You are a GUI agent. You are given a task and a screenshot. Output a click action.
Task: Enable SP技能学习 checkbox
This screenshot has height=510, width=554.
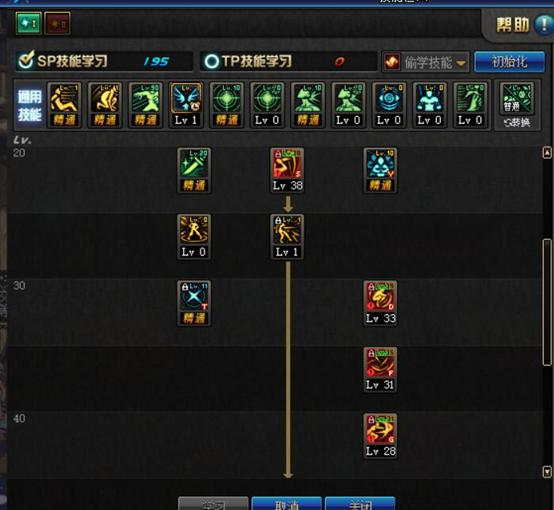tap(26, 61)
